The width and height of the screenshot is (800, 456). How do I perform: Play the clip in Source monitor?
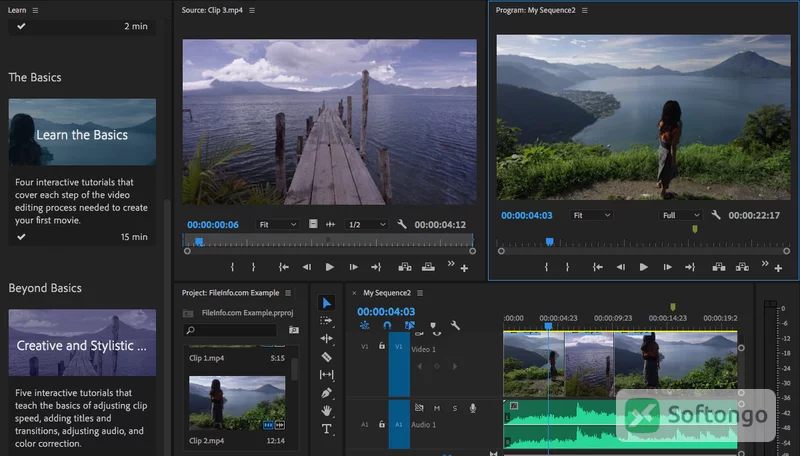(330, 267)
